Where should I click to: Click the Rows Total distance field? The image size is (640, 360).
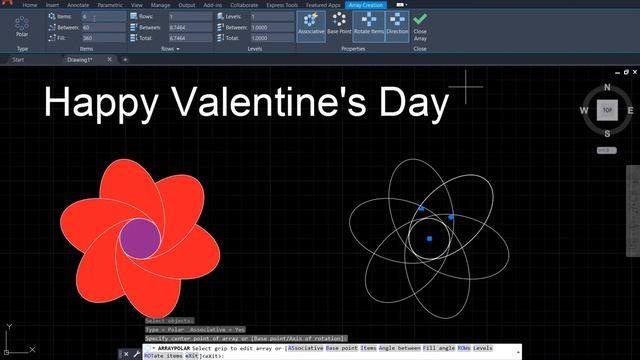[x=190, y=38]
